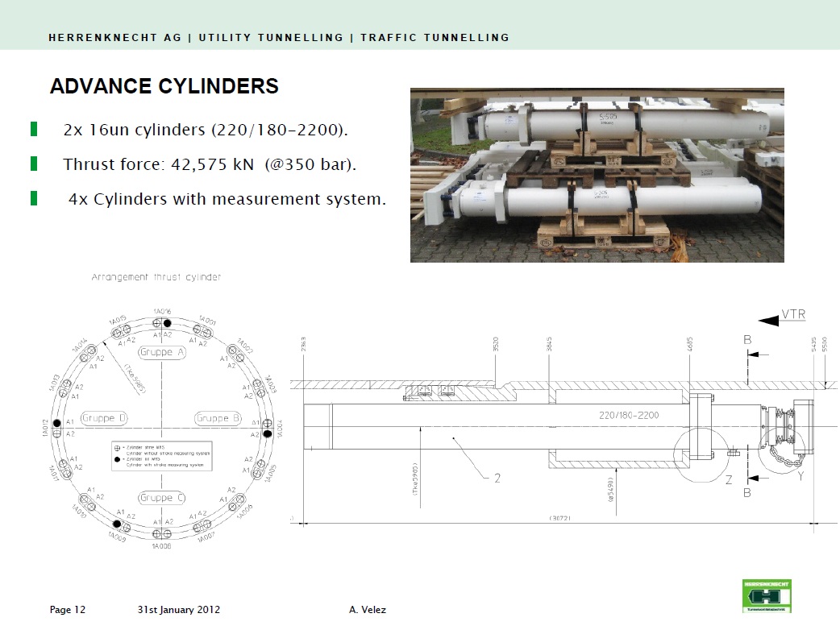This screenshot has height=630, width=840.
Task: Click the "1A010" cylinder label
Action: [x=79, y=512]
